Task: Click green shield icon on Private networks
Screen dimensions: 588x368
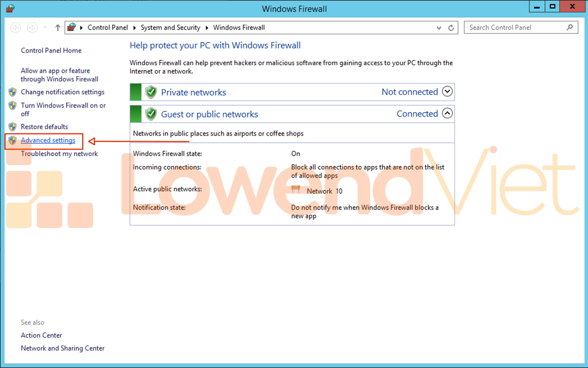Action: coord(151,92)
